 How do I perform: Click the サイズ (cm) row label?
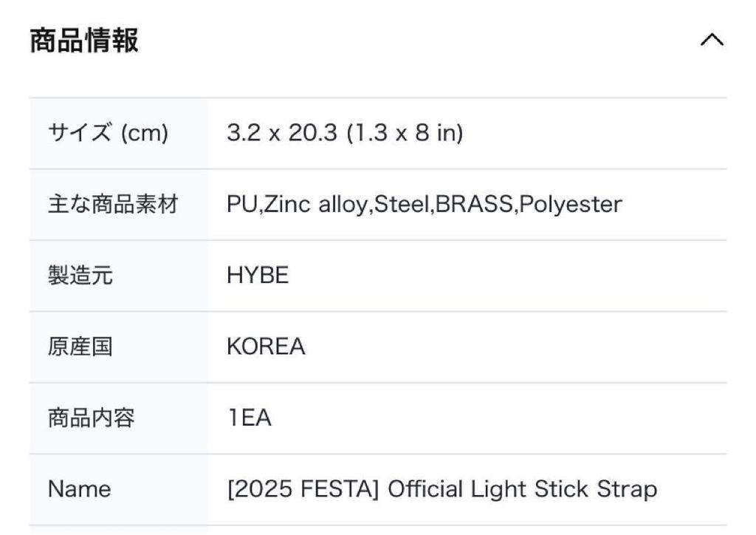pos(109,133)
